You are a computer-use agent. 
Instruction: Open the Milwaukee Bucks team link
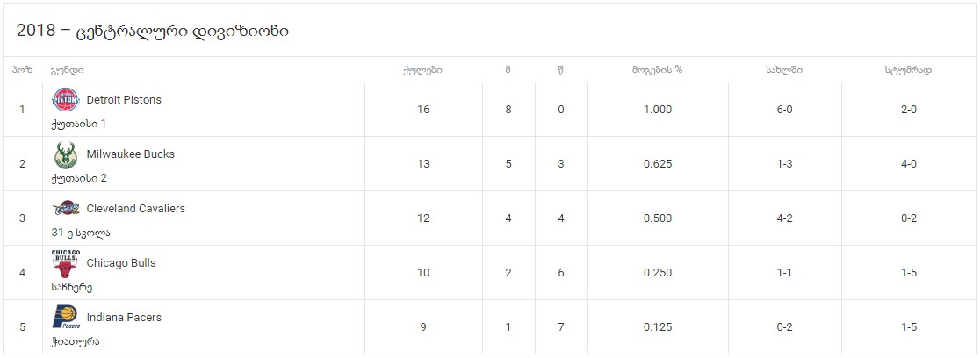pyautogui.click(x=131, y=154)
